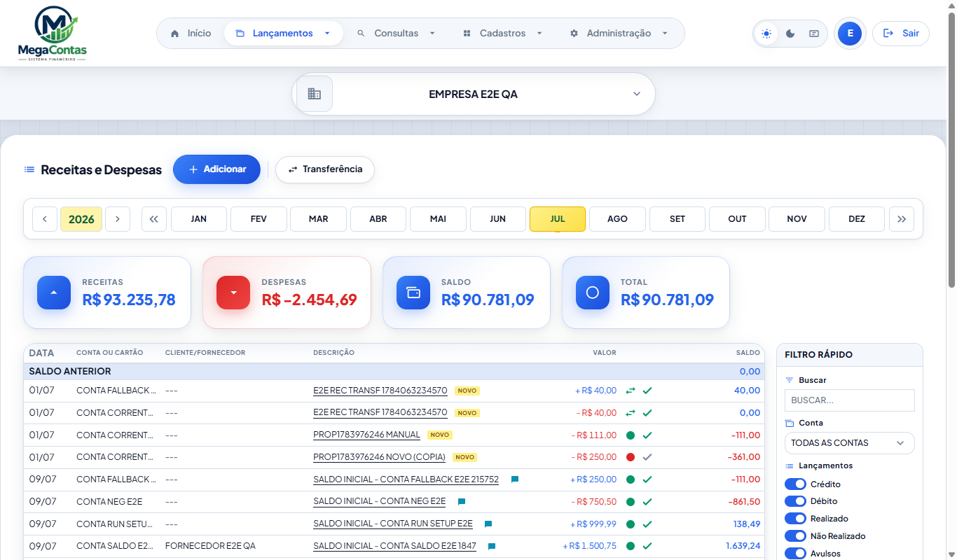Click the list icon beside Receitas e Despesas
Screen dimensions: 957x560
[29, 169]
